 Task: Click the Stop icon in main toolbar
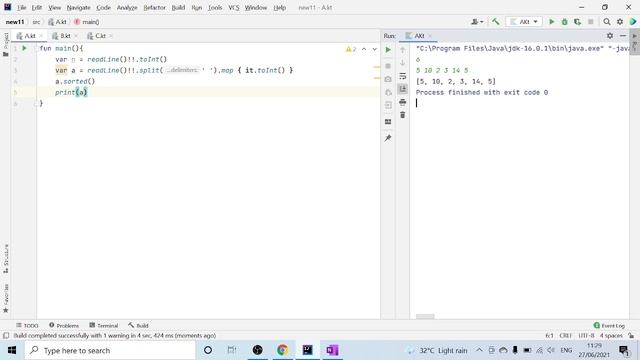point(590,22)
